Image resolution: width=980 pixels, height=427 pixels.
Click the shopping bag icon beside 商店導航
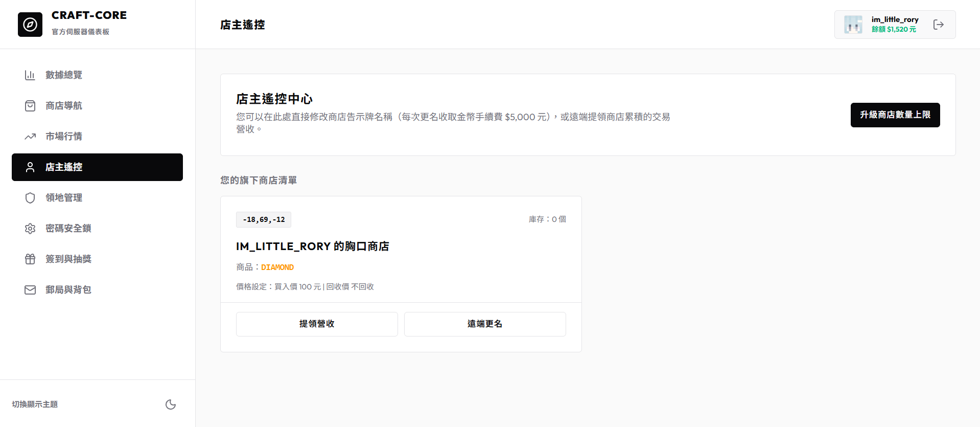(30, 106)
